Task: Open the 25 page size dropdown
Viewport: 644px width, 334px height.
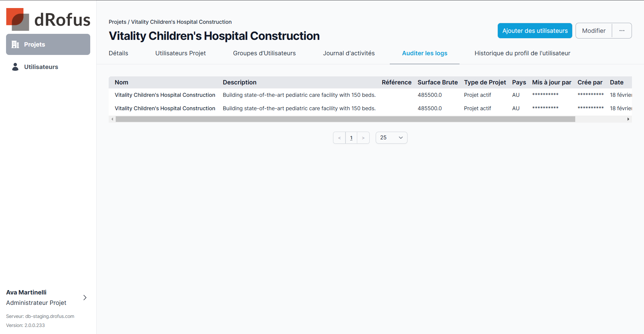Action: 391,138
